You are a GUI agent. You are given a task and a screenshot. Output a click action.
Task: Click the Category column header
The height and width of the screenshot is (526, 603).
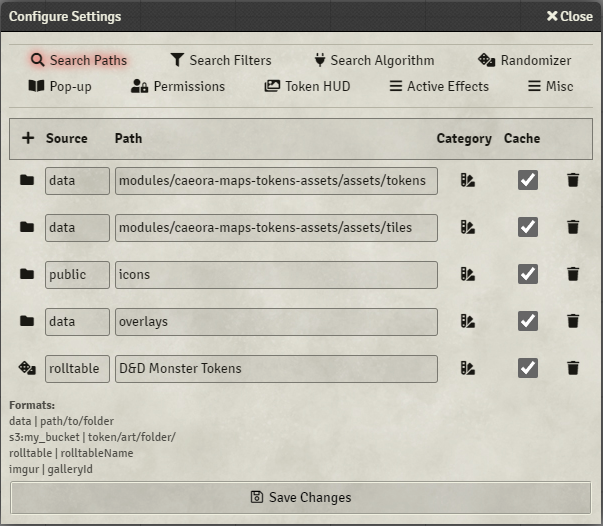464,138
